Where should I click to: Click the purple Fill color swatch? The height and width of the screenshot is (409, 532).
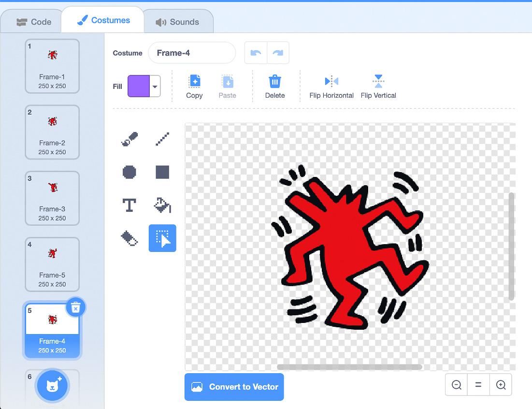pos(139,87)
